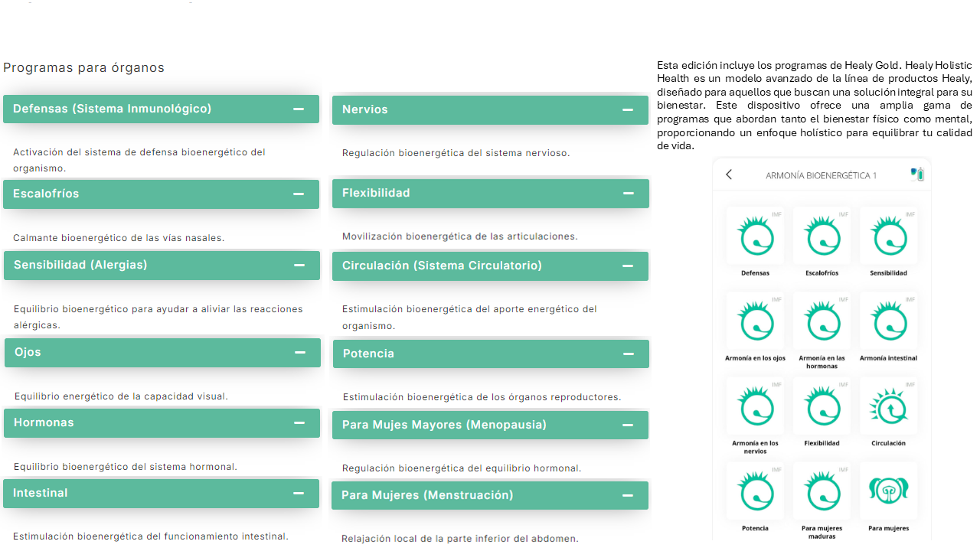
Task: Click text 'Equilibrio energético de la capacidad visual.'
Action: tap(121, 396)
